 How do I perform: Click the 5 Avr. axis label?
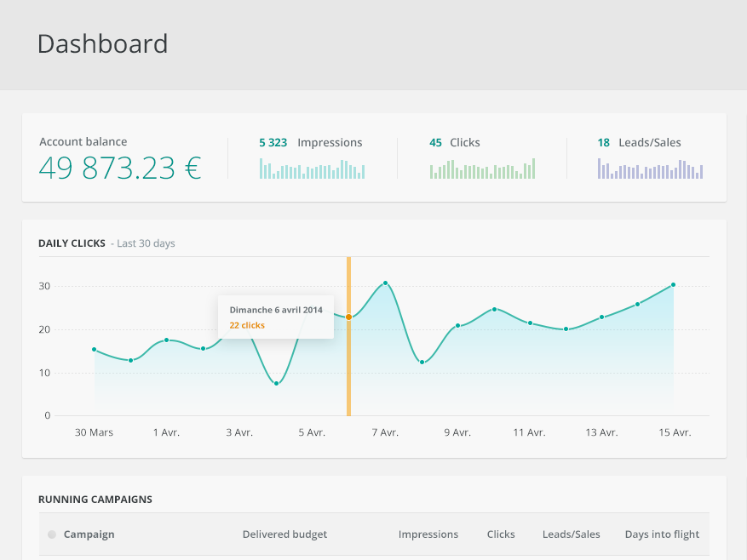click(x=312, y=432)
